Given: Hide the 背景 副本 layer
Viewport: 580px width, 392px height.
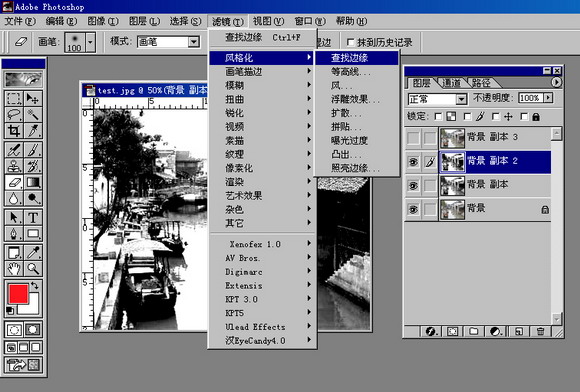Looking at the screenshot, I should click(413, 185).
